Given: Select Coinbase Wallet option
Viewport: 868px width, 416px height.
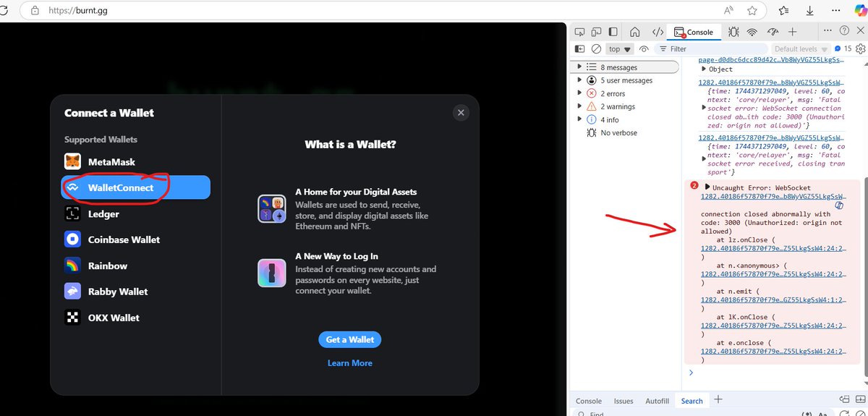Looking at the screenshot, I should click(x=136, y=239).
